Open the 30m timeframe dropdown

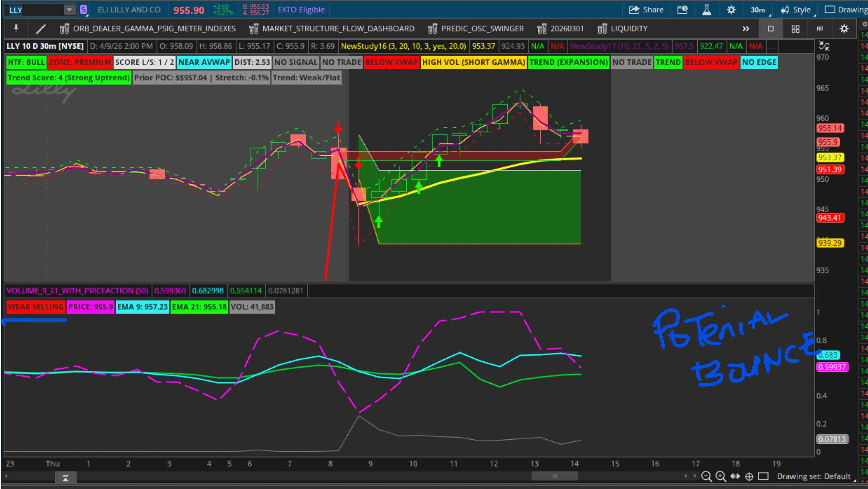(x=758, y=10)
